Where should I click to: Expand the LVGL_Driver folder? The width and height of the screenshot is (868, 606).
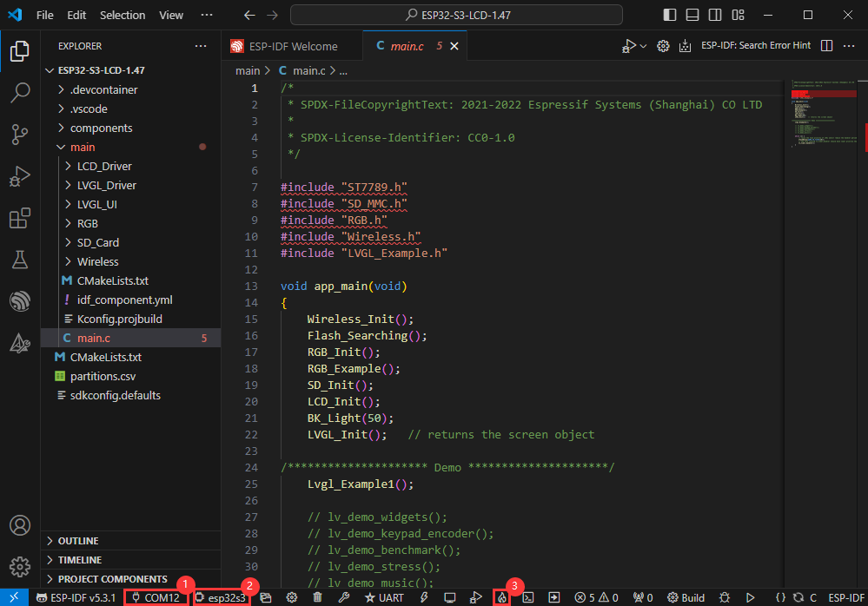(106, 185)
